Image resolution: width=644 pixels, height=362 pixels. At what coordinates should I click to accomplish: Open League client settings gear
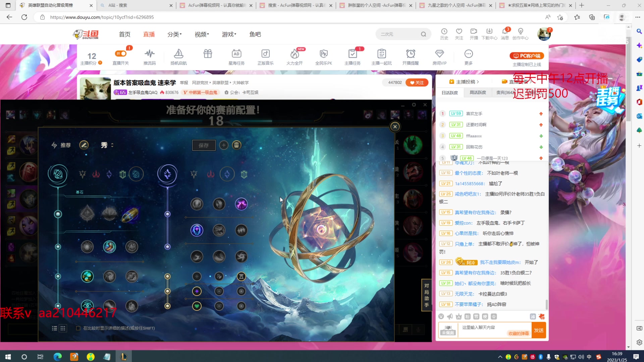pyautogui.click(x=414, y=105)
